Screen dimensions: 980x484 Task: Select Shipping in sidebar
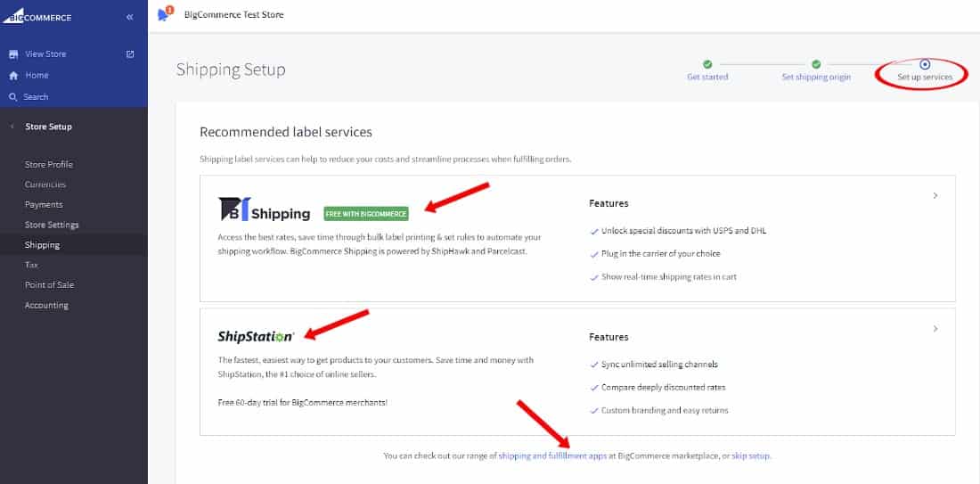coord(43,245)
